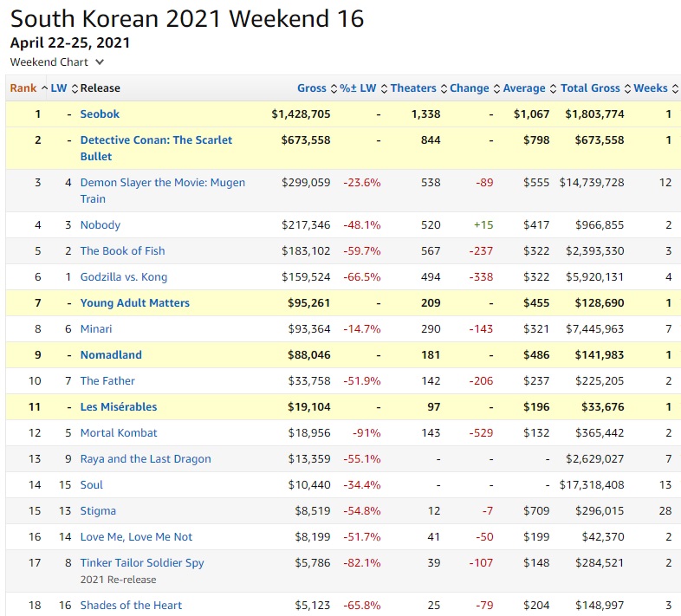
Task: Sort by Change column header
Action: [x=470, y=88]
